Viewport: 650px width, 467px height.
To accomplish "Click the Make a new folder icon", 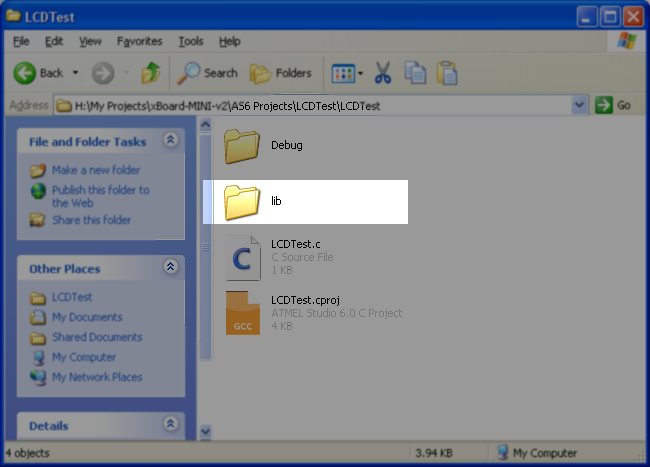I will [x=37, y=170].
